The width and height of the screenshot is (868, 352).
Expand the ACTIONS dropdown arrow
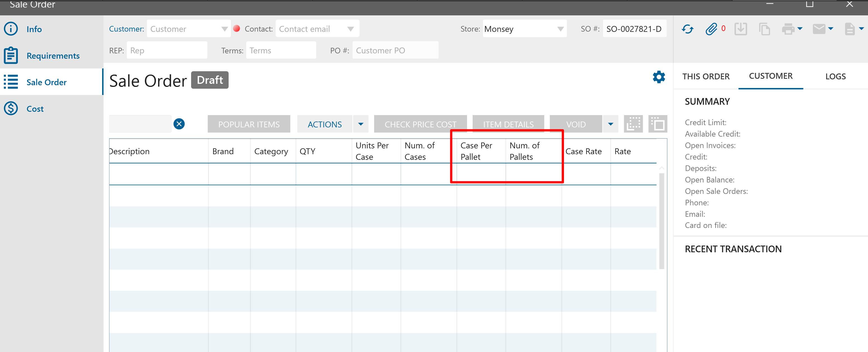tap(360, 124)
